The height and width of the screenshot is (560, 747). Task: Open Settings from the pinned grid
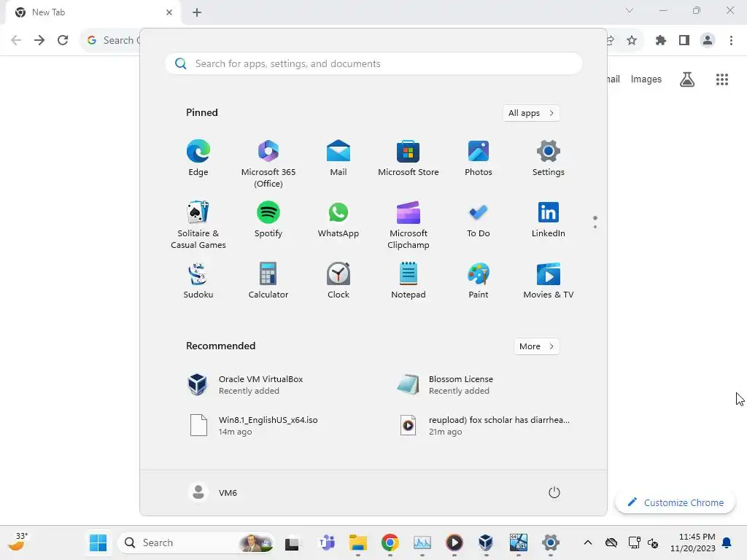click(x=549, y=158)
